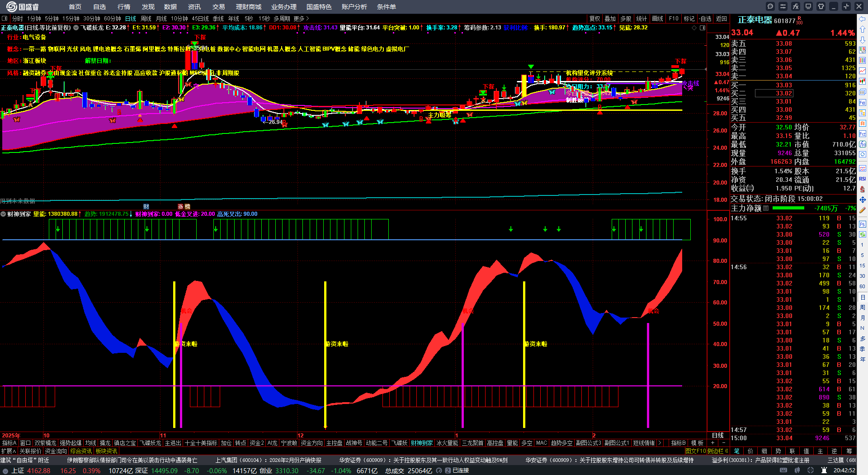Open the message chat icon
868x475 pixels.
click(770, 6)
